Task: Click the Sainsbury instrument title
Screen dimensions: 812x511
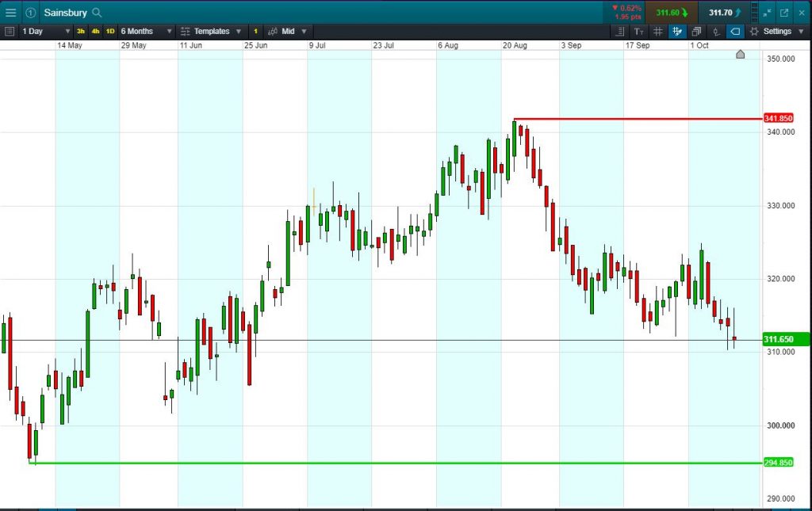Action: pyautogui.click(x=65, y=13)
